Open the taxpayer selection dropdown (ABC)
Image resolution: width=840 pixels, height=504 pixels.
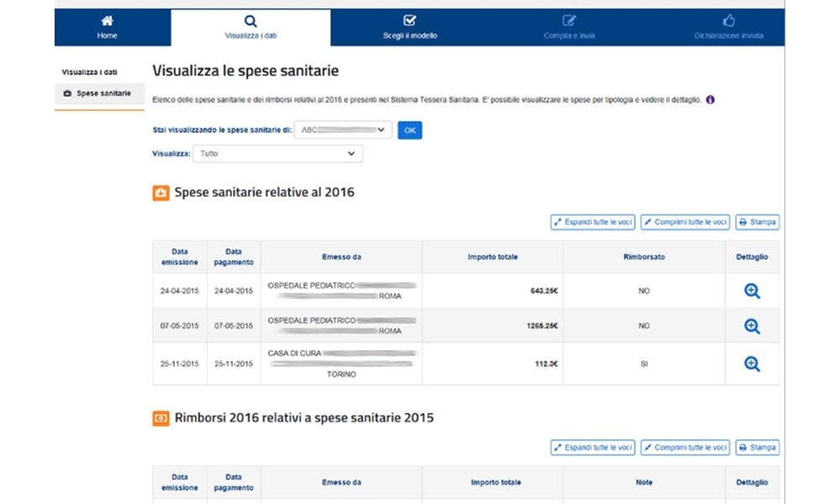344,130
